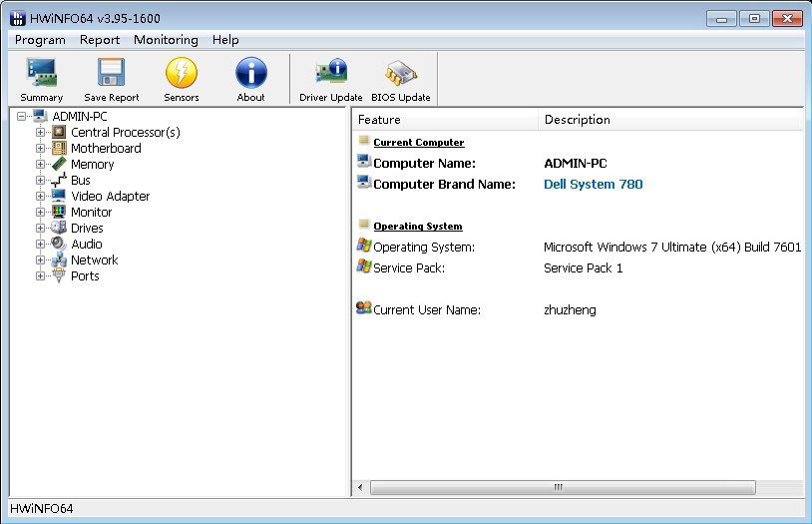This screenshot has height=524, width=812.
Task: Click the Dell System 780 link
Action: point(593,184)
